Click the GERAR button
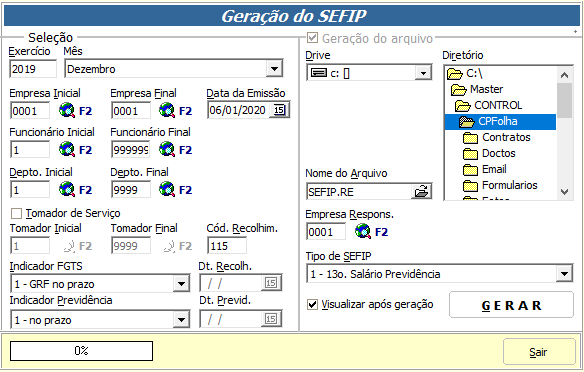Image resolution: width=584 pixels, height=372 pixels. tap(511, 305)
